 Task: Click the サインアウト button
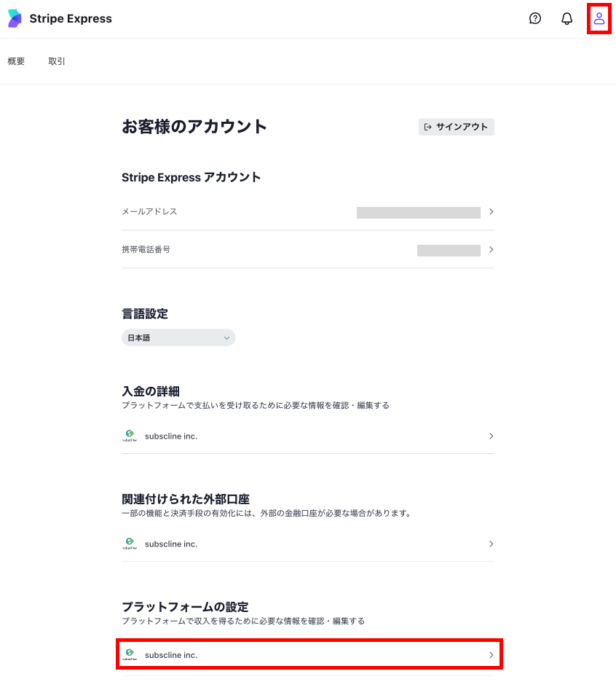[456, 127]
